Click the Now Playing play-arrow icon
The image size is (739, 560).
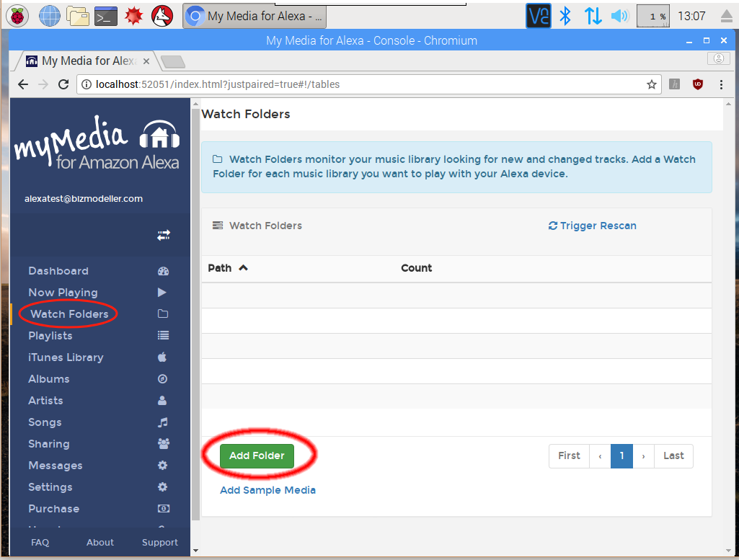pyautogui.click(x=162, y=293)
